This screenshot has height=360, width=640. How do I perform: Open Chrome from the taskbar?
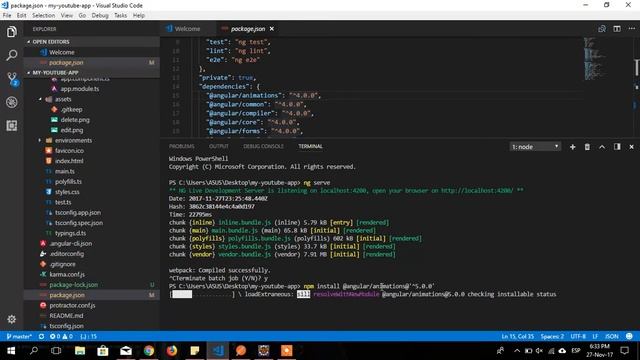[149, 351]
